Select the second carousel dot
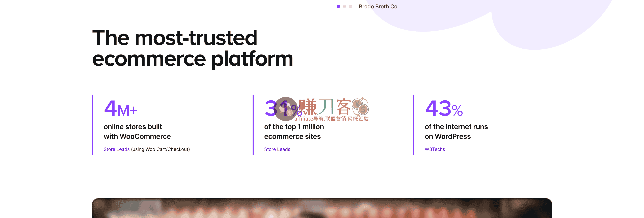Image resolution: width=644 pixels, height=218 pixels. coord(344,6)
